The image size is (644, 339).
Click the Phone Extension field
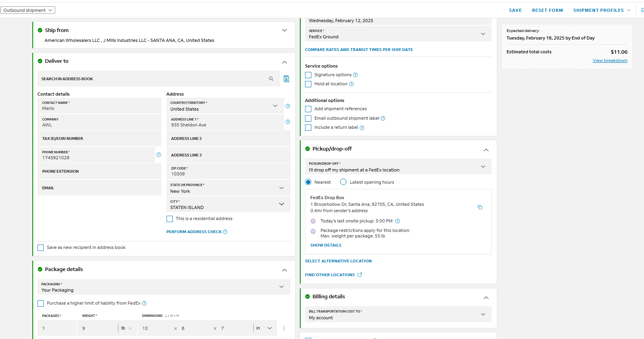(x=99, y=171)
